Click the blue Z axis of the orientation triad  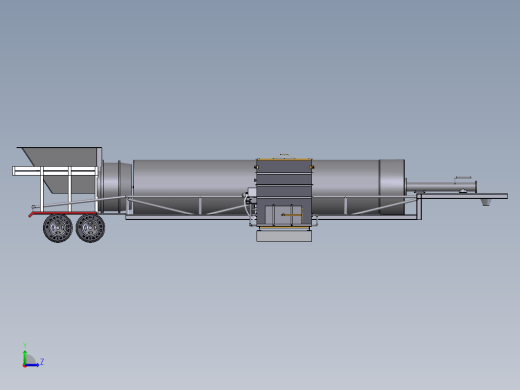click(32, 365)
